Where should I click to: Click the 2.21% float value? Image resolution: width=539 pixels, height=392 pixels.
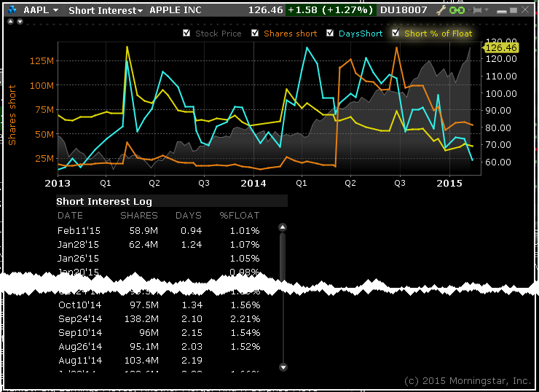click(245, 318)
